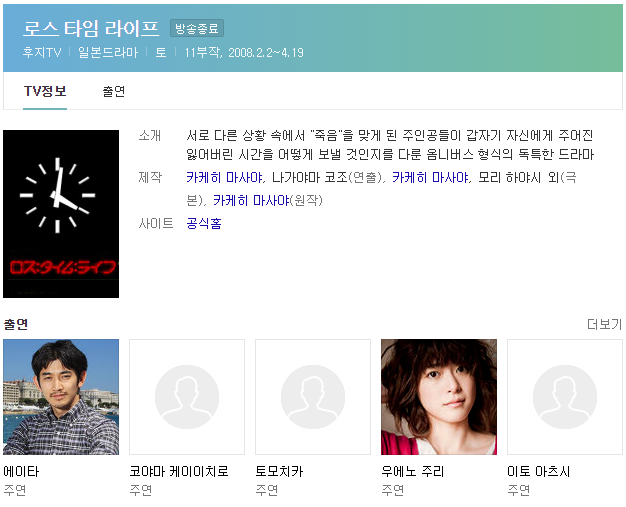Expand cast list with 더보기
Viewport: 626px width, 507px height.
(604, 324)
